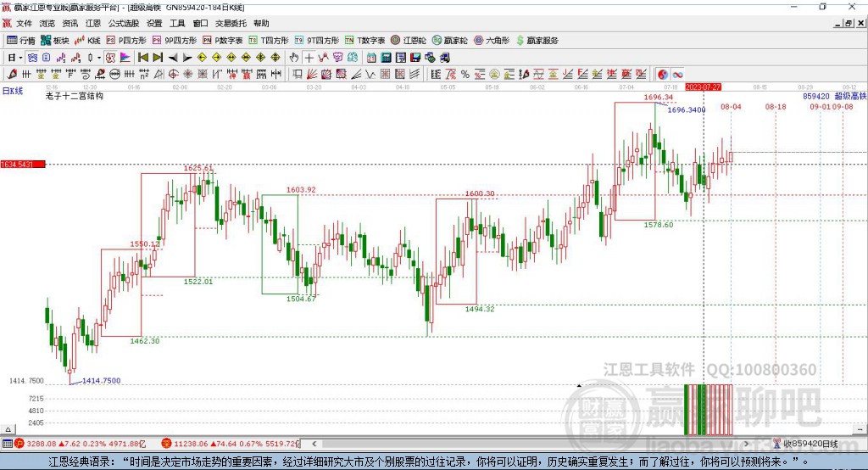The height and width of the screenshot is (470, 868).
Task: Open the 浏览 menu
Action: click(47, 23)
